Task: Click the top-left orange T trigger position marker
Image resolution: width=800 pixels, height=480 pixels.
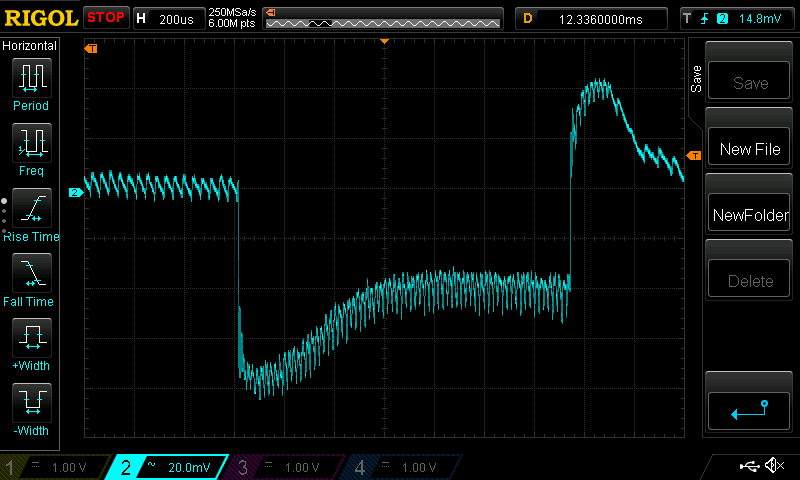Action: 91,48
